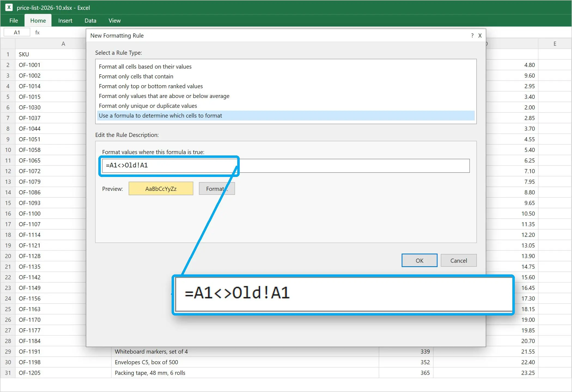572x392 pixels.
Task: Click cell OF-1205
Action: coord(63,373)
